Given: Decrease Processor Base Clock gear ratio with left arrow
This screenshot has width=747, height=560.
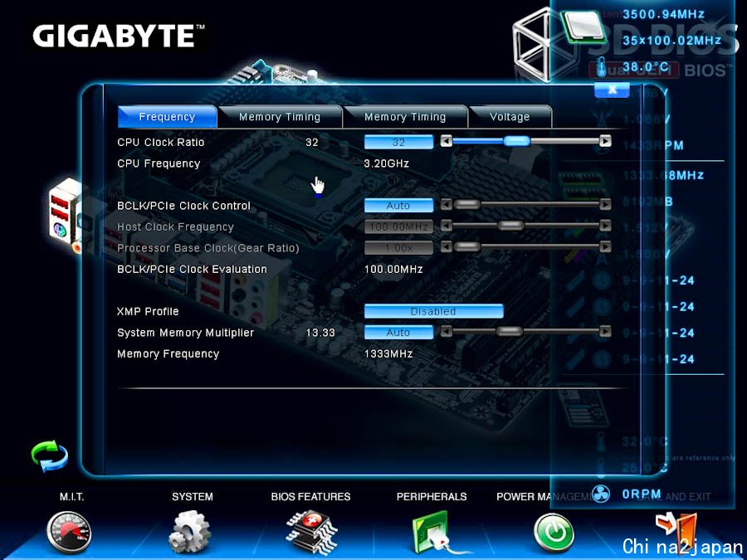Looking at the screenshot, I should pyautogui.click(x=447, y=246).
